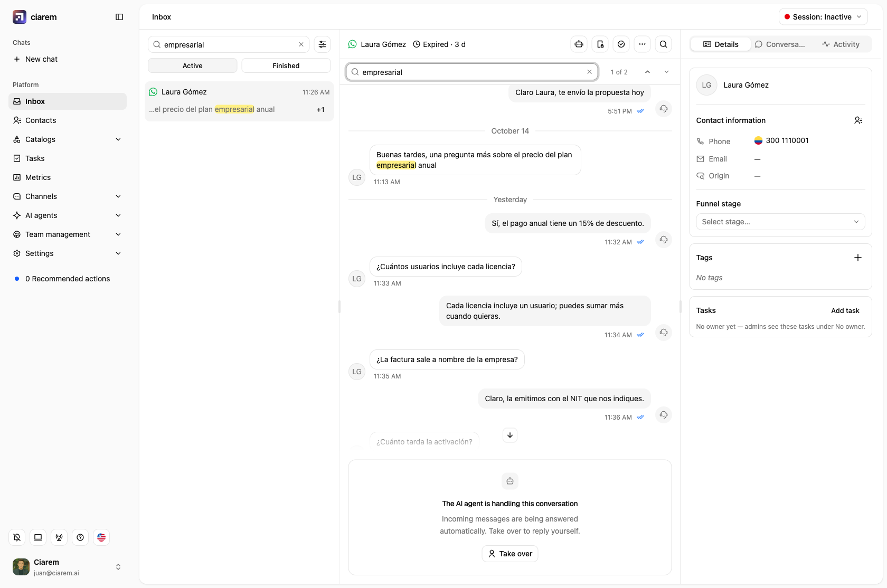The height and width of the screenshot is (588, 887).
Task: Open the Funnel stage dropdown
Action: [x=780, y=222]
